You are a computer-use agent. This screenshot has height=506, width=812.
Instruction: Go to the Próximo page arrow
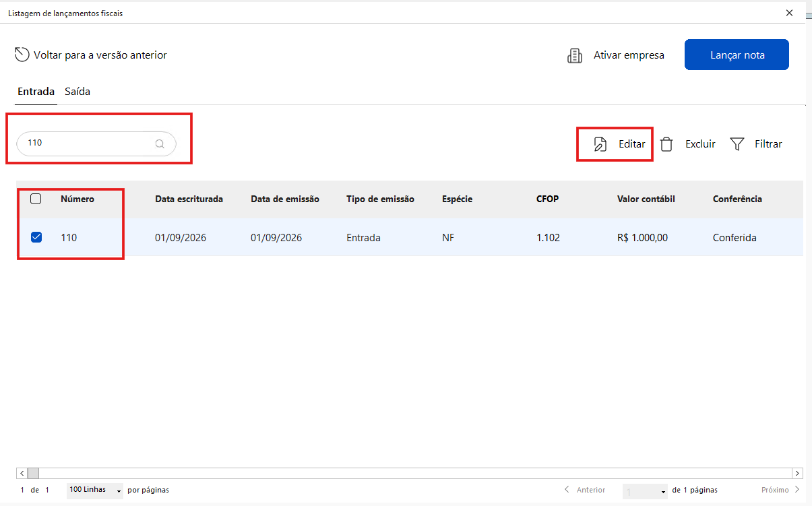pyautogui.click(x=797, y=490)
